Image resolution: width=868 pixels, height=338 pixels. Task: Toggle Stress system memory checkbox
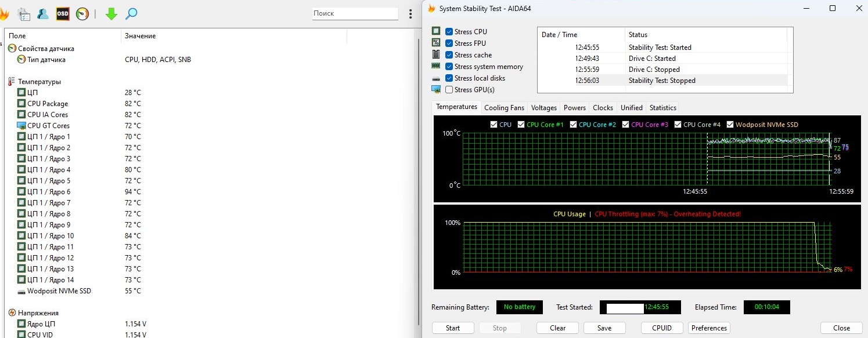tap(449, 67)
